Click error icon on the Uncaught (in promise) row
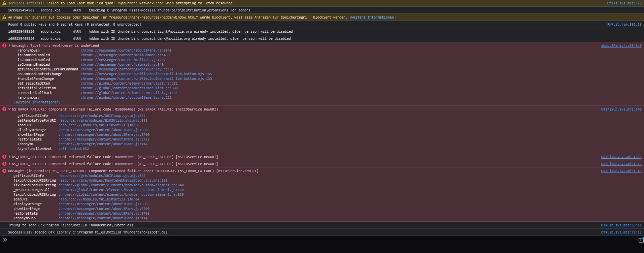644x253 pixels. [4, 171]
